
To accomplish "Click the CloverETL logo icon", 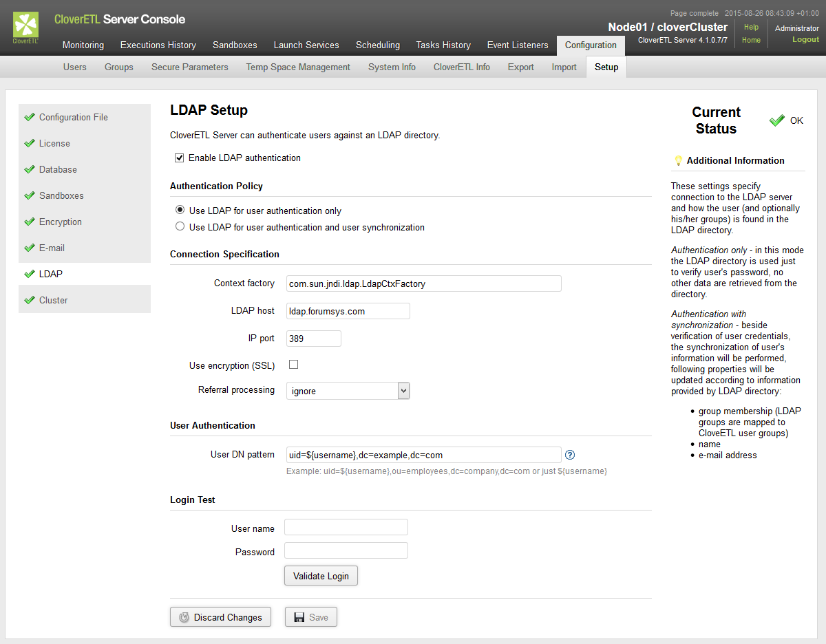I will point(25,28).
